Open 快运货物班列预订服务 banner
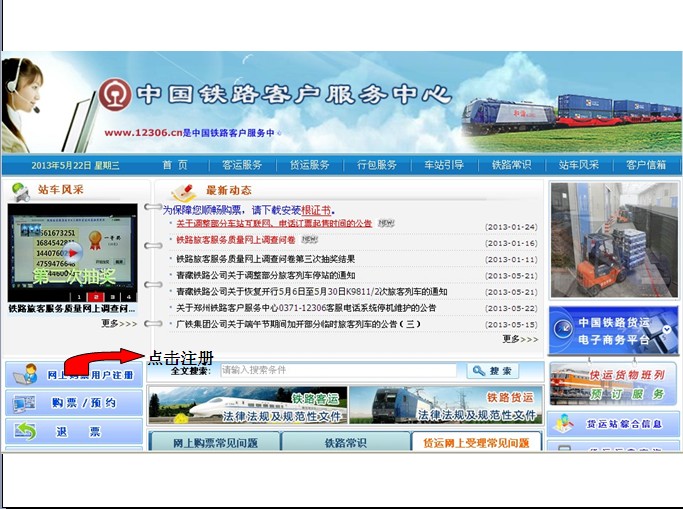 (614, 384)
